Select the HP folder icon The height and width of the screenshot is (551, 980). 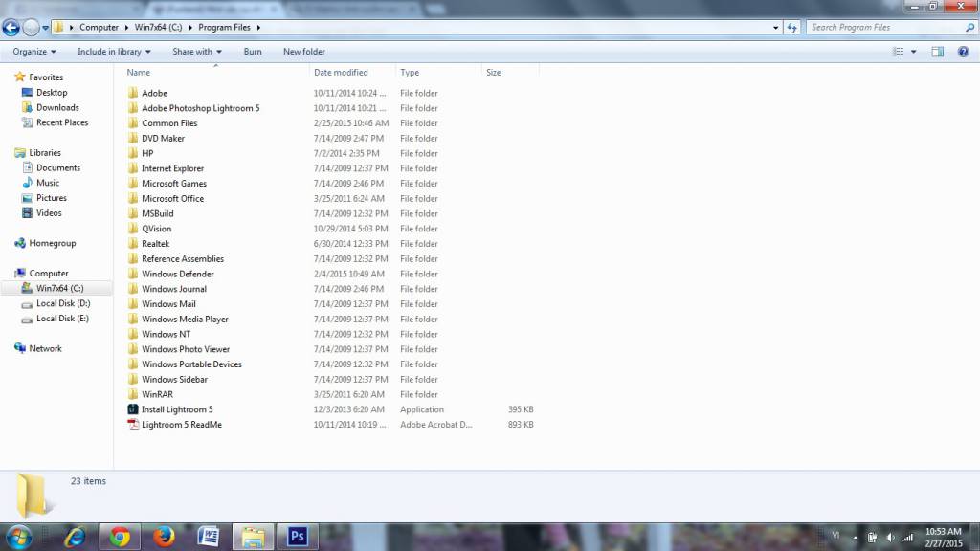[132, 153]
